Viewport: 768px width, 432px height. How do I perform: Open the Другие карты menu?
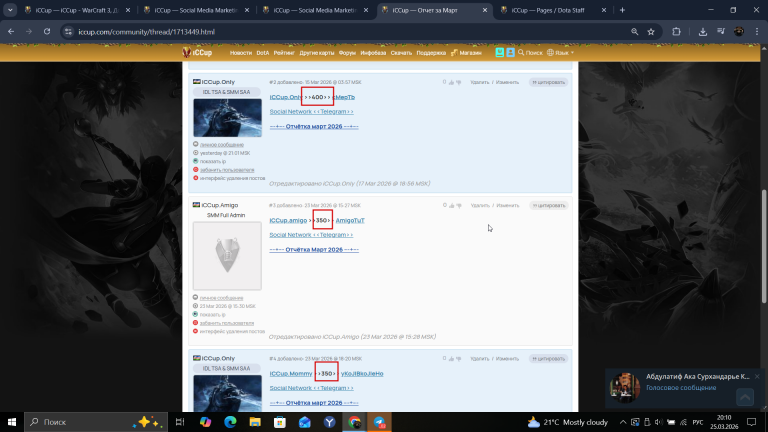click(x=316, y=53)
